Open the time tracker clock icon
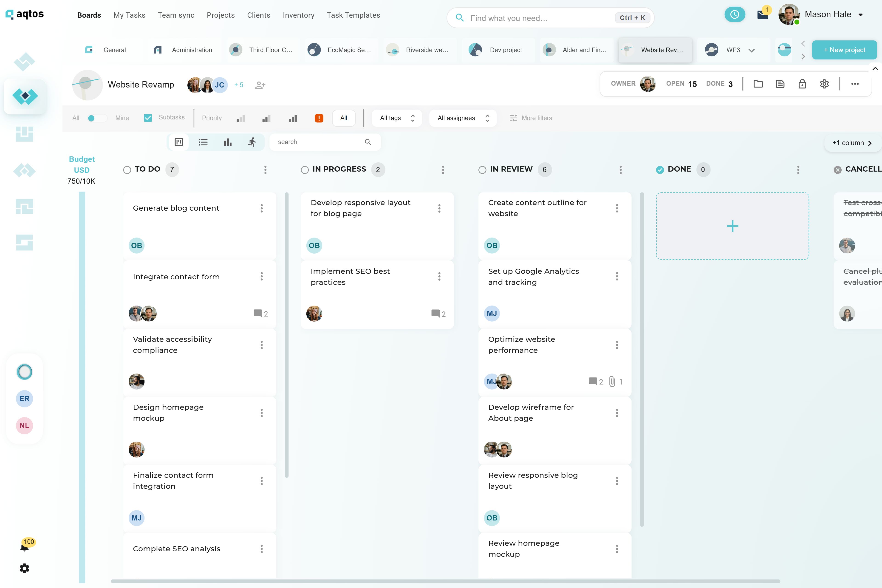Image resolution: width=882 pixels, height=588 pixels. coord(734,15)
